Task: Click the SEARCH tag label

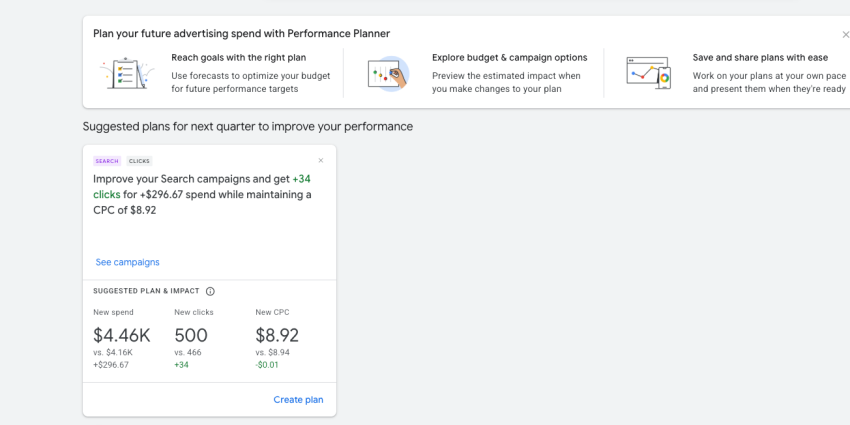Action: point(107,161)
